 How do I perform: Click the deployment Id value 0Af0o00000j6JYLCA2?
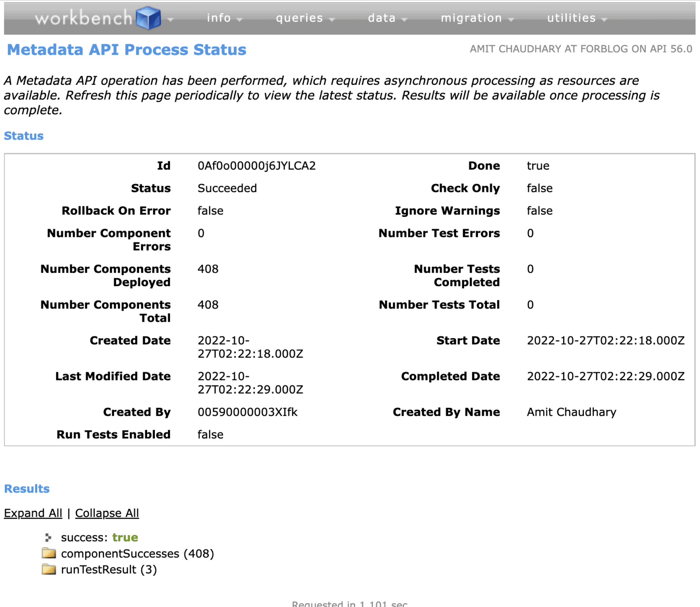click(x=257, y=166)
